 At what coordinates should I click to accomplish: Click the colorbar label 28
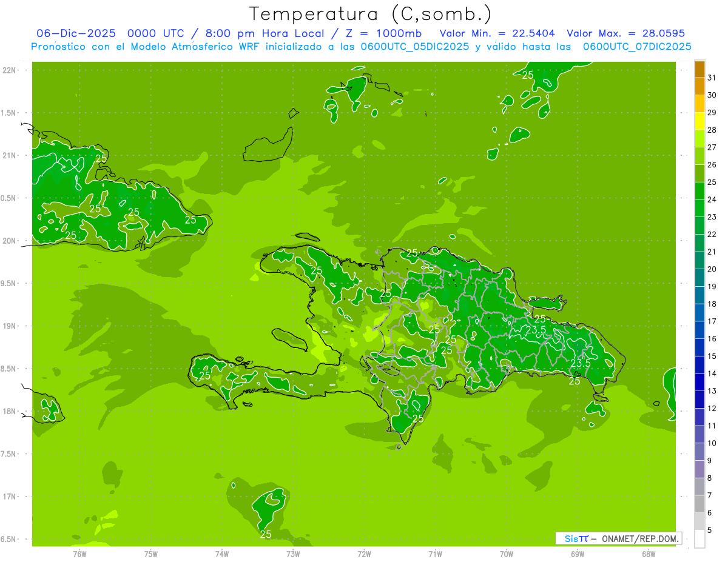(x=712, y=130)
